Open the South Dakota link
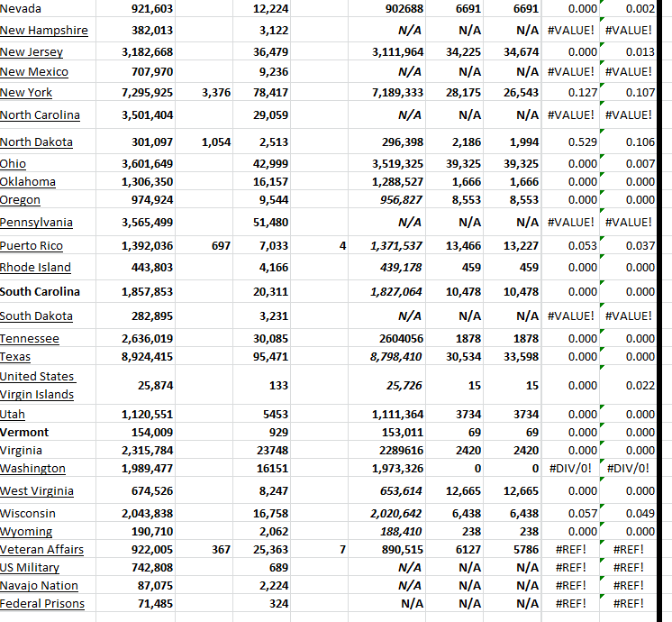Screen dimensions: 672x622 (36, 316)
